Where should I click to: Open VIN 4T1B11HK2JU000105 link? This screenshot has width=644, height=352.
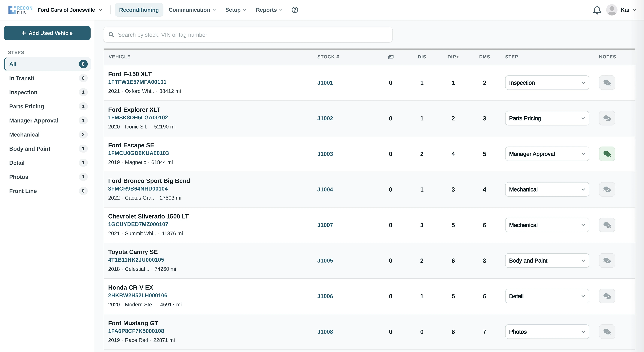click(x=136, y=260)
